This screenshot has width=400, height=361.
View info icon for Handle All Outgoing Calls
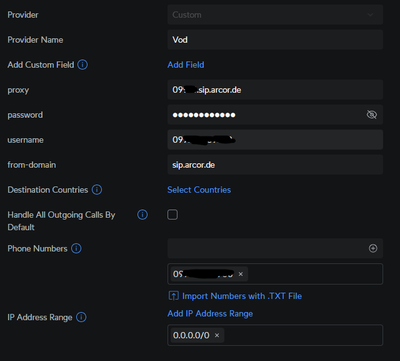[x=142, y=215]
